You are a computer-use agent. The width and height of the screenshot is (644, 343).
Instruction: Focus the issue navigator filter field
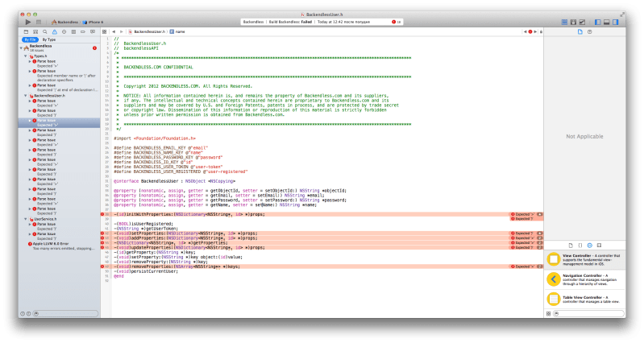[x=66, y=313]
